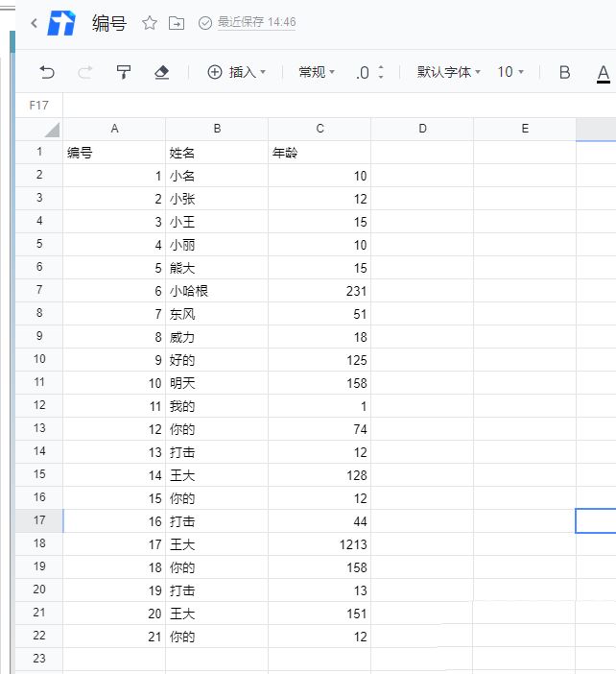
Task: Click the cell containing 小哈根
Action: (217, 291)
